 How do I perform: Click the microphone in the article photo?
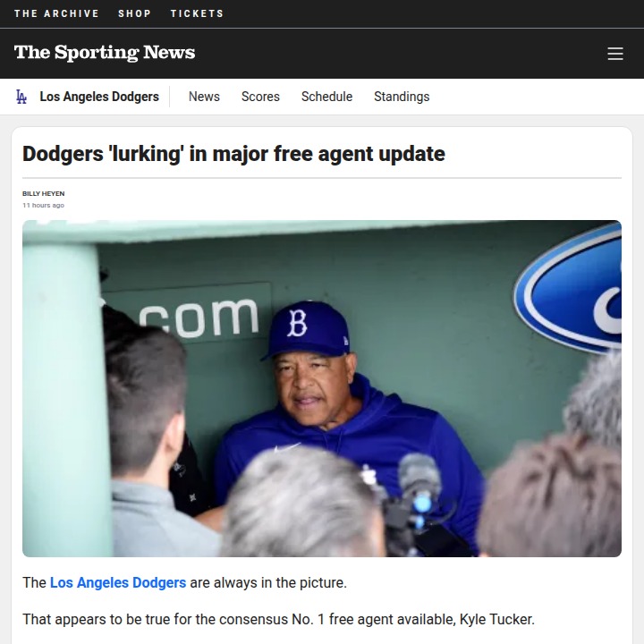(x=419, y=480)
